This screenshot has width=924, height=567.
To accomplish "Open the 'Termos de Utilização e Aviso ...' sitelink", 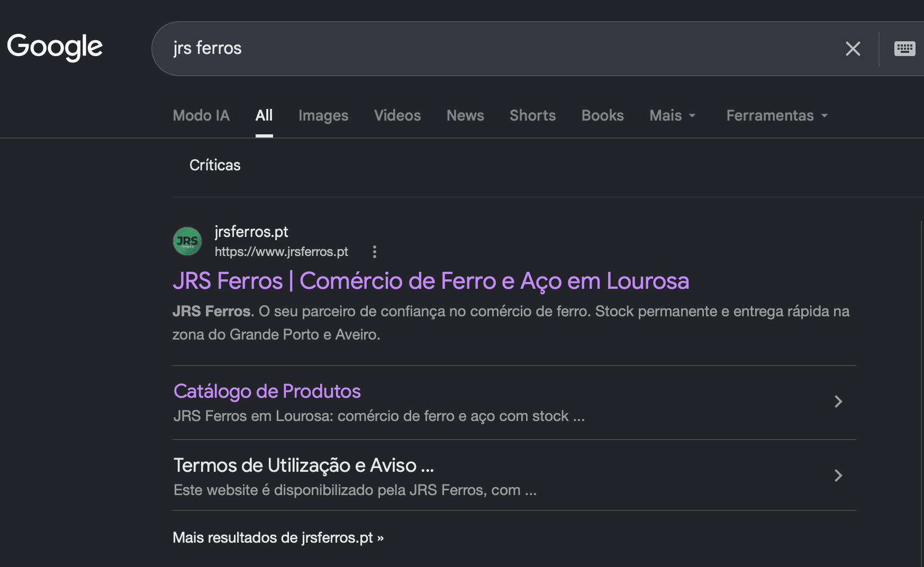I will (x=304, y=465).
